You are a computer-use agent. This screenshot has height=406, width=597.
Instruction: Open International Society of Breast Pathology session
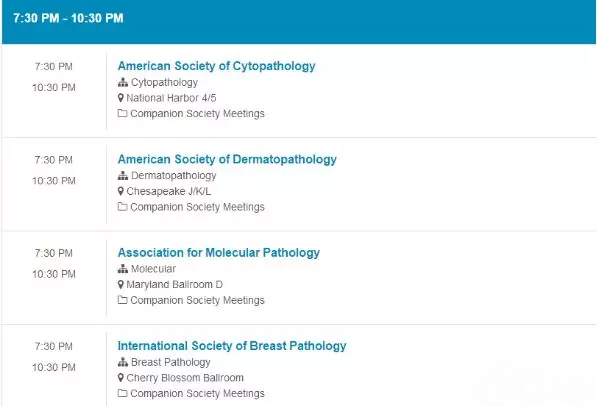[232, 346]
